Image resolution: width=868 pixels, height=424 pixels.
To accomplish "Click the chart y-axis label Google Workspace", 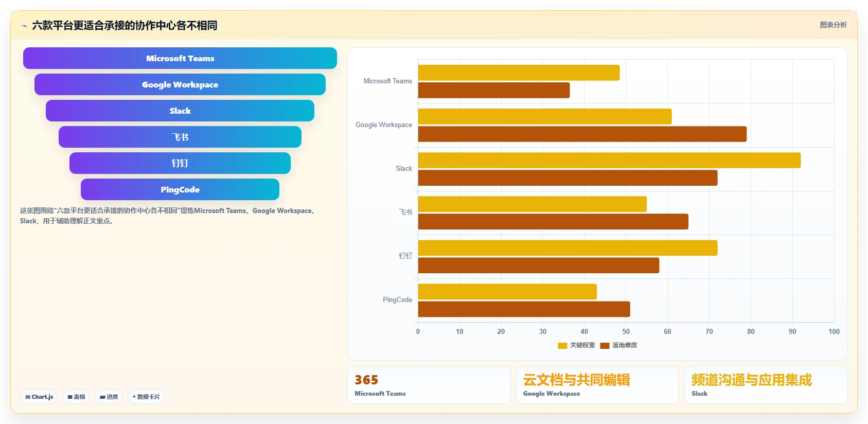I will click(384, 125).
